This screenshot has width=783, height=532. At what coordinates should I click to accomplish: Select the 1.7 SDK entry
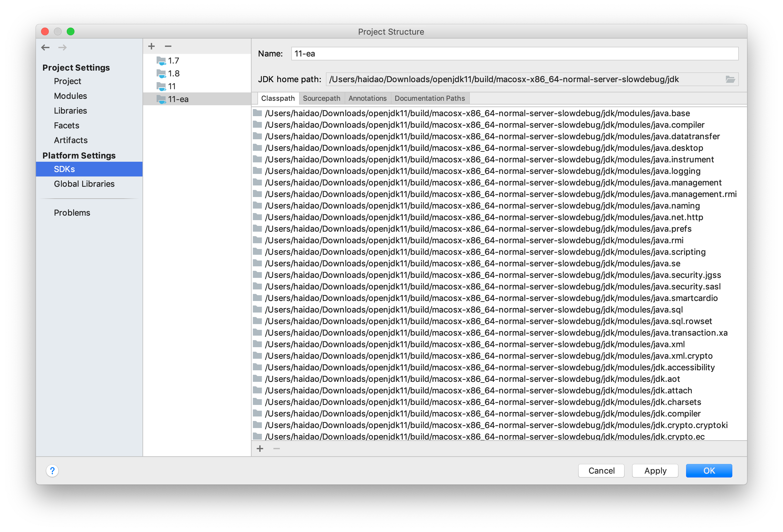pos(174,61)
